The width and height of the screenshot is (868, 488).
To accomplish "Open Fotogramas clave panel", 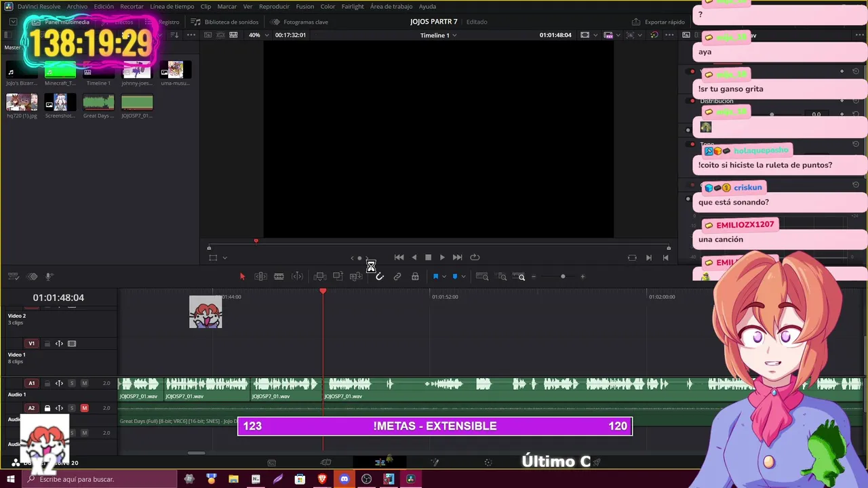I will tap(299, 22).
